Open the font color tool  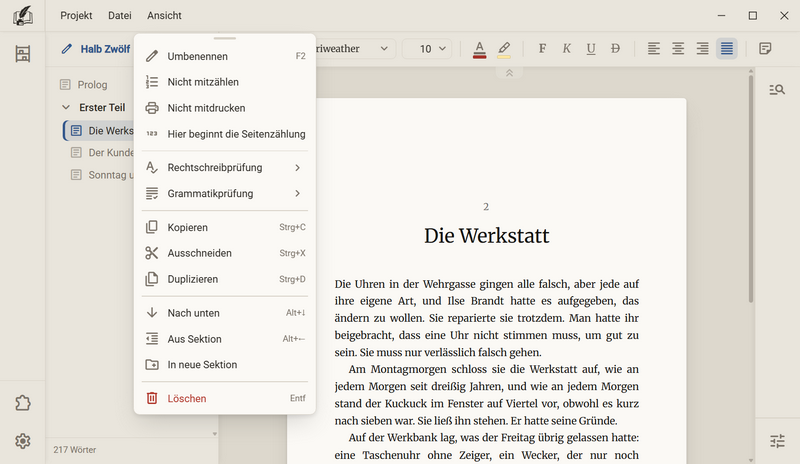tap(479, 49)
